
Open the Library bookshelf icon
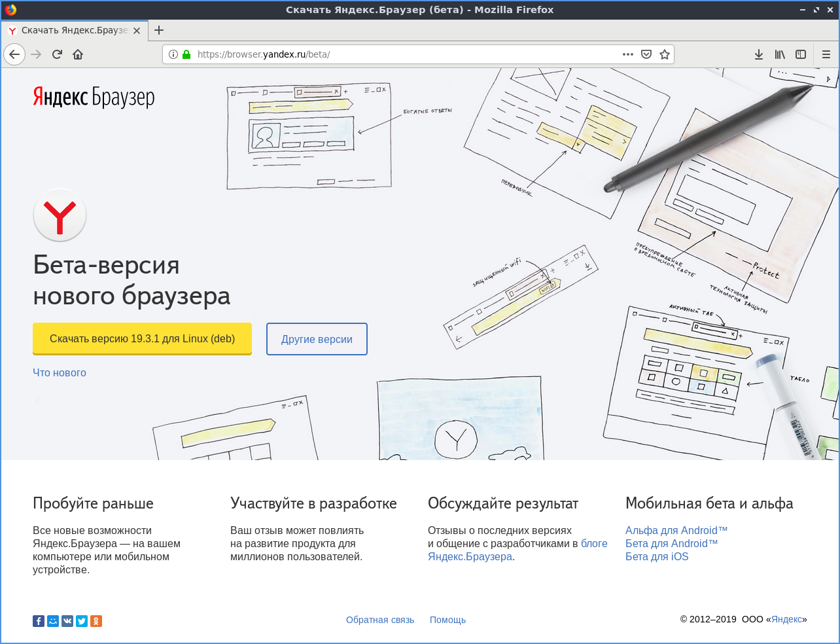pos(780,54)
